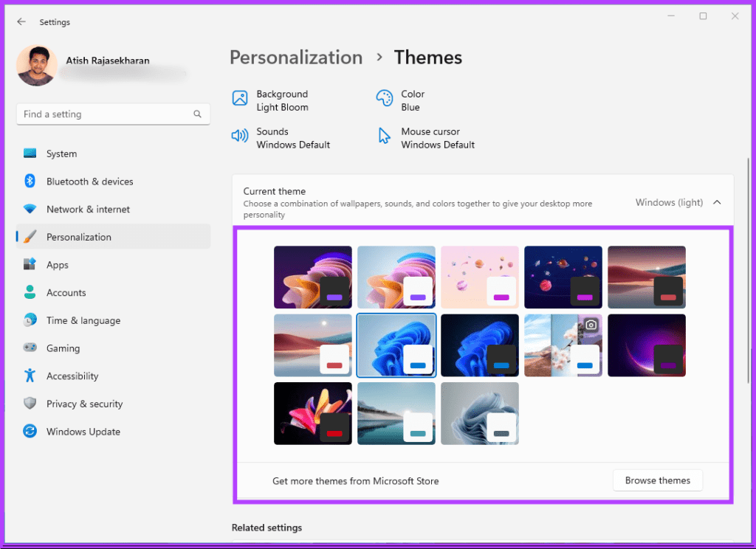The width and height of the screenshot is (756, 549).
Task: Click the Gaming controller icon
Action: click(x=30, y=348)
